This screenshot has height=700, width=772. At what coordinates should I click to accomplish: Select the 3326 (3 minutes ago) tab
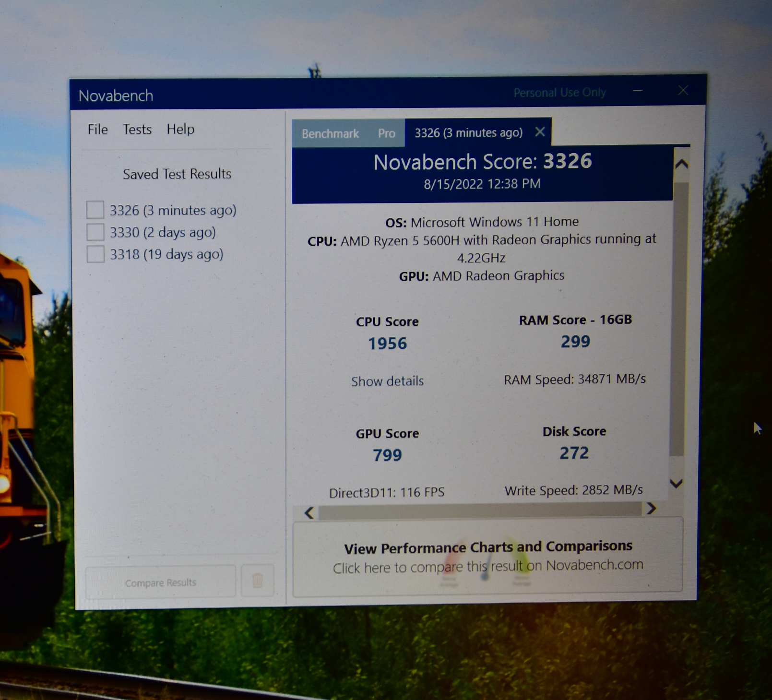point(468,132)
